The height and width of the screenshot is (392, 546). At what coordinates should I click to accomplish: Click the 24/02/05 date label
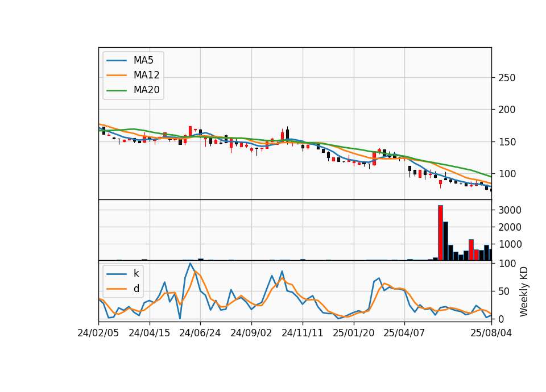[x=98, y=333]
